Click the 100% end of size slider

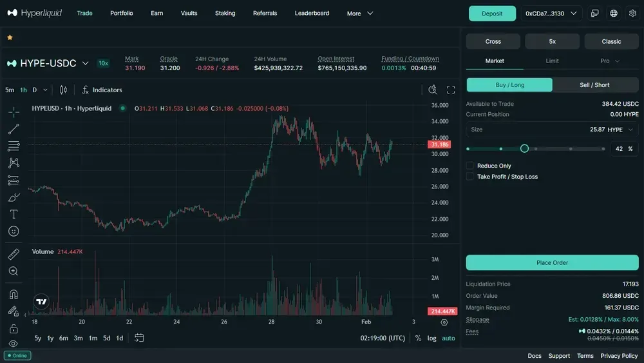pyautogui.click(x=603, y=149)
